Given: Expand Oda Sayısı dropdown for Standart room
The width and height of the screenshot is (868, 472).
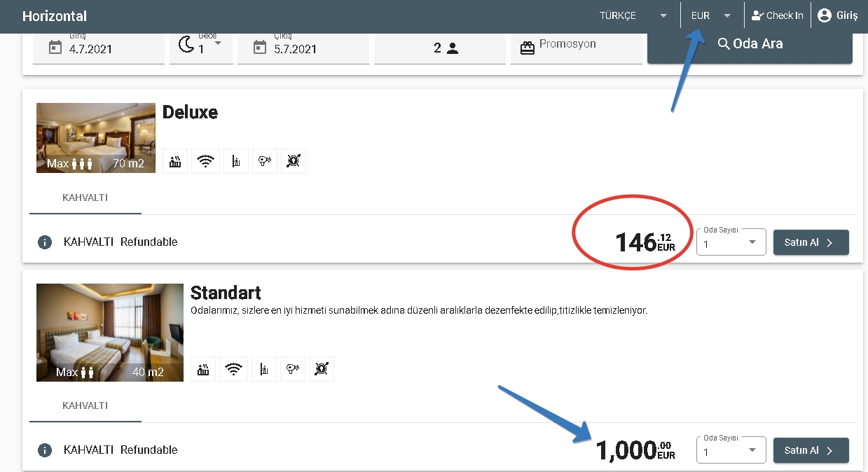Looking at the screenshot, I should coord(731,451).
